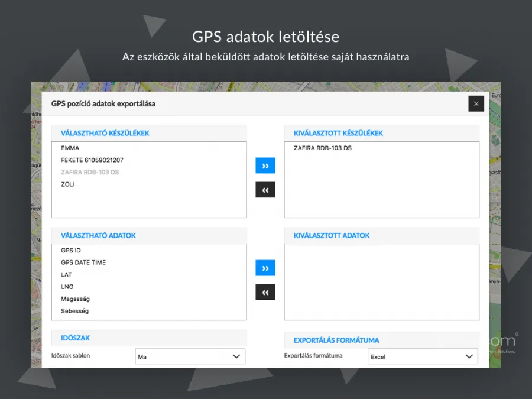Select LNG data field

click(149, 287)
